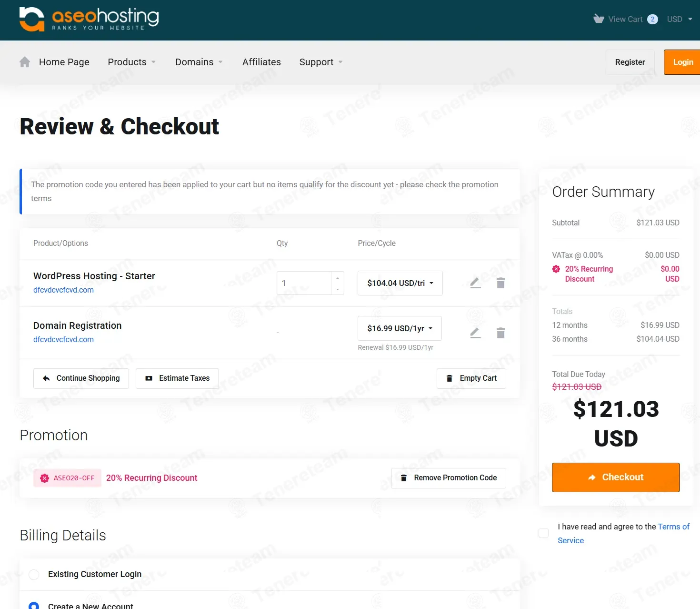Expand the Support menu

(321, 62)
